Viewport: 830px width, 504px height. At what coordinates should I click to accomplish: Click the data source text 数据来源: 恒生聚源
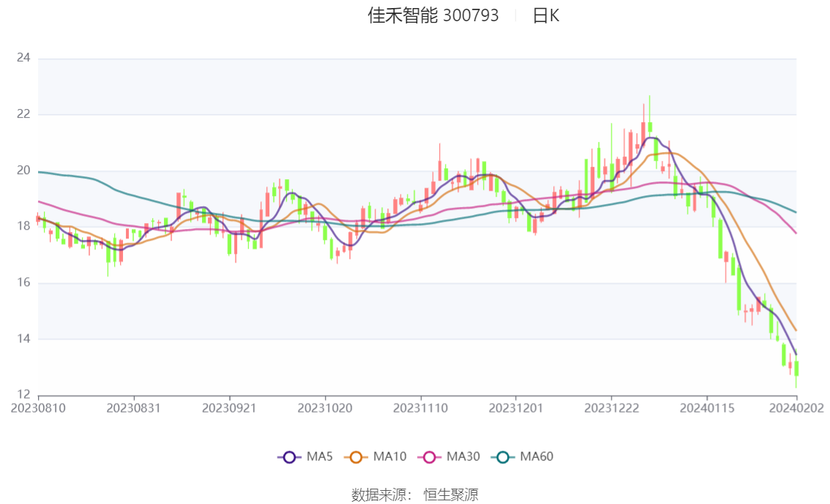(415, 495)
